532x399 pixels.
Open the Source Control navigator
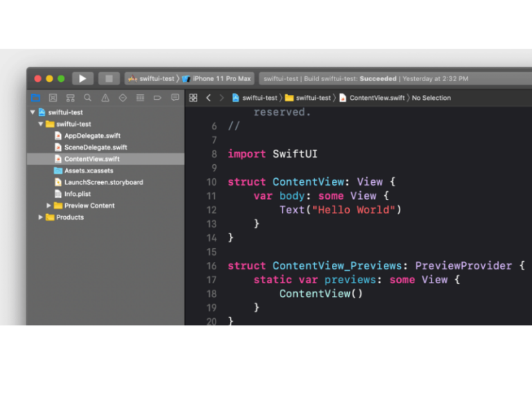coord(53,98)
